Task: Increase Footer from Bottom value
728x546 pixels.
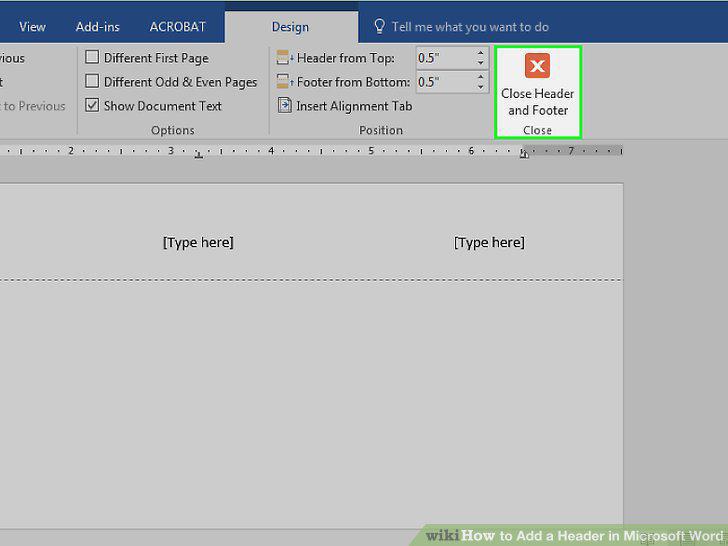Action: 481,77
